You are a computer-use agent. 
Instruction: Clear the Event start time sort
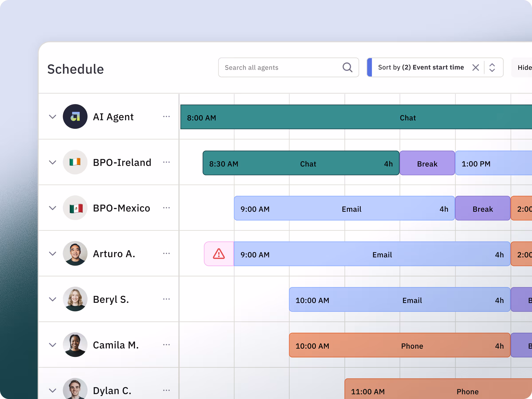point(475,68)
